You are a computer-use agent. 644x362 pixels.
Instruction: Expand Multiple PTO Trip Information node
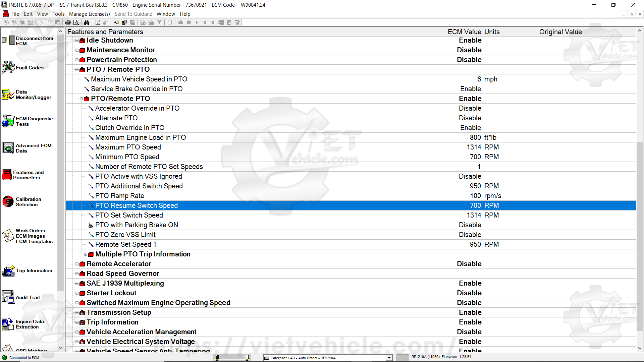[86, 254]
